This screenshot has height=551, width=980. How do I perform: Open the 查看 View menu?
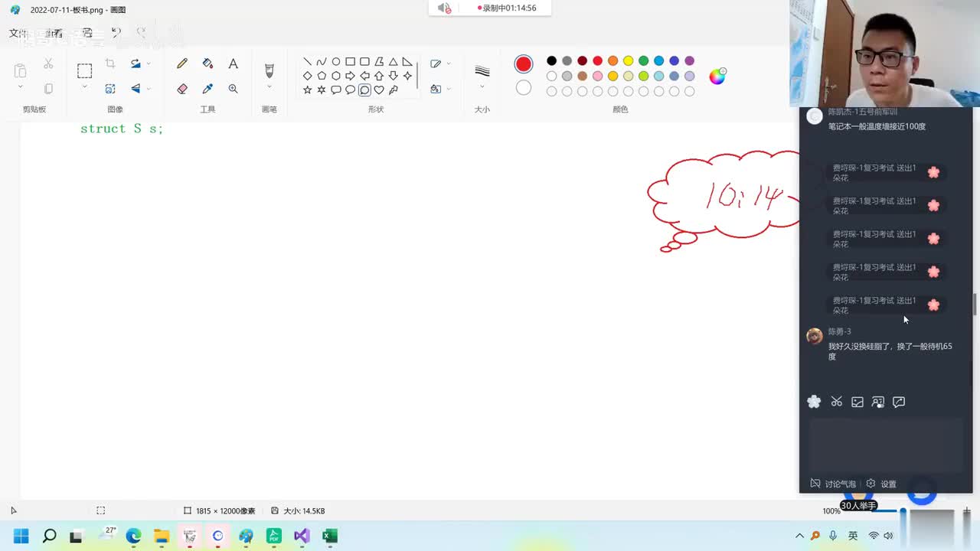tap(54, 33)
